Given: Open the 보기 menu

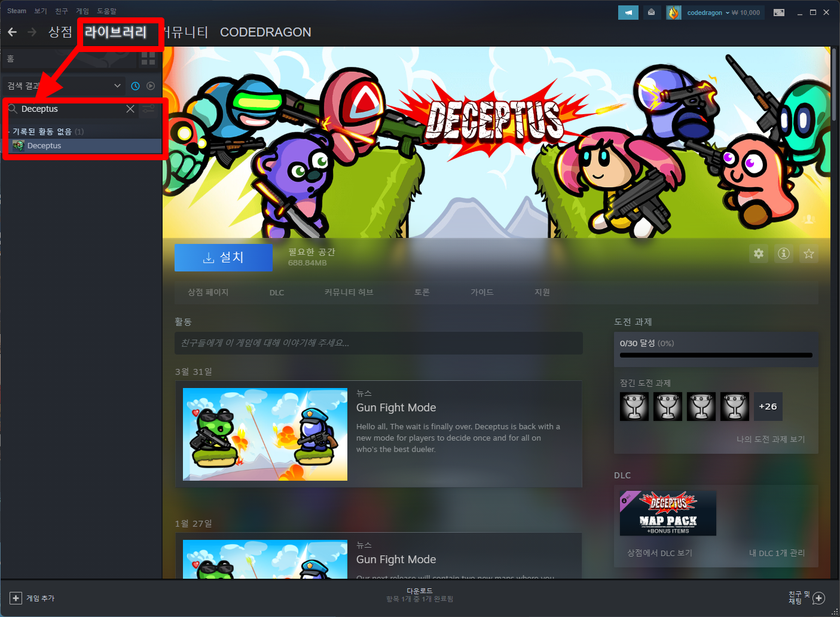Looking at the screenshot, I should (x=41, y=11).
